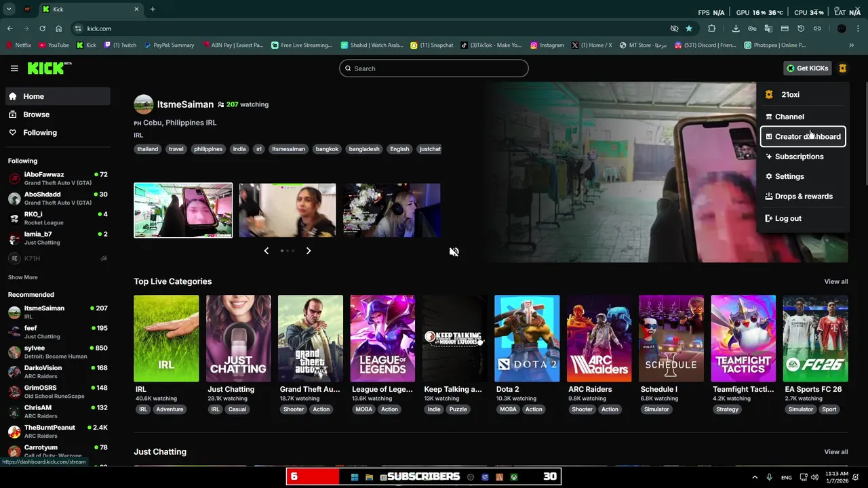Viewport: 868px width, 488px height.
Task: Open the Windows Start button in taskbar
Action: 354,477
